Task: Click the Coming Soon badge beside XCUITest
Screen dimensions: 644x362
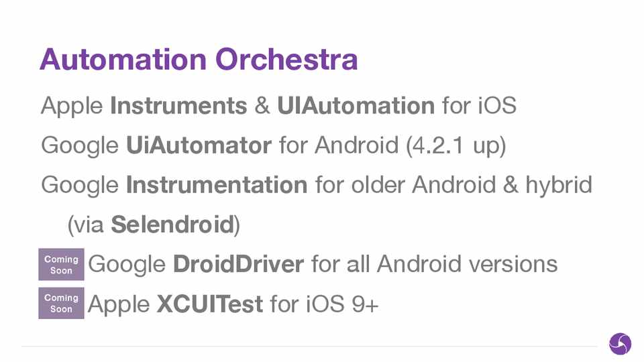Action: click(61, 303)
